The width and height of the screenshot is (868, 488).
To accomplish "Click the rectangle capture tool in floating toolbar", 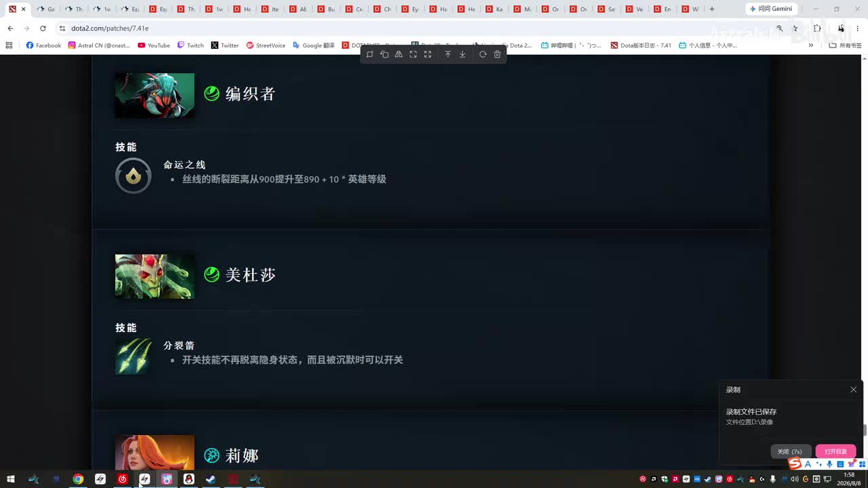I will click(x=370, y=54).
